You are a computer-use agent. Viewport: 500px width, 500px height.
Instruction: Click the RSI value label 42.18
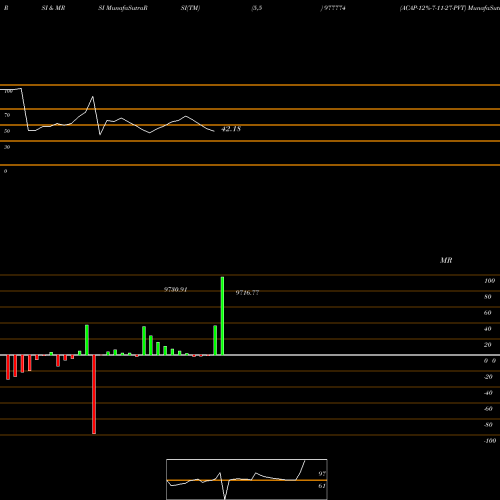click(231, 129)
